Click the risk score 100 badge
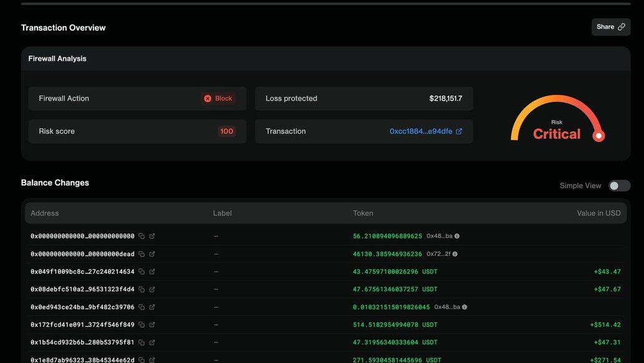Screen dimensions: 644x363 (x=227, y=131)
